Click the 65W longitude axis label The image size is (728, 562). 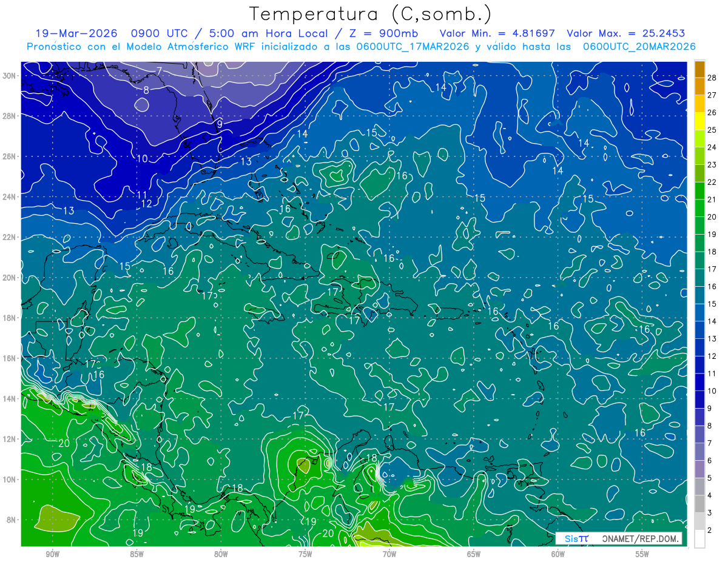[x=474, y=554]
